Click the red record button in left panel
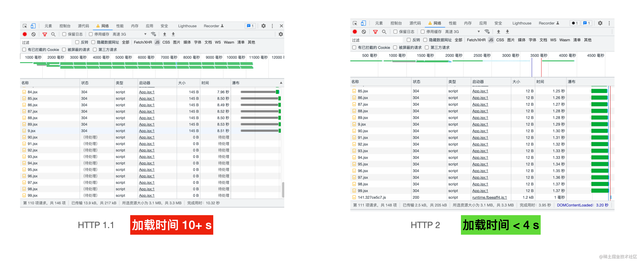644x266 pixels. pyautogui.click(x=25, y=34)
